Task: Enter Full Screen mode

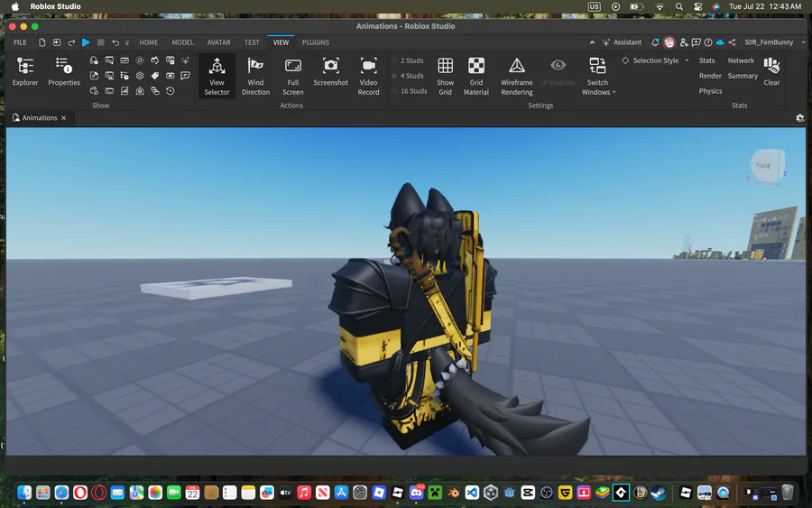Action: click(x=292, y=76)
